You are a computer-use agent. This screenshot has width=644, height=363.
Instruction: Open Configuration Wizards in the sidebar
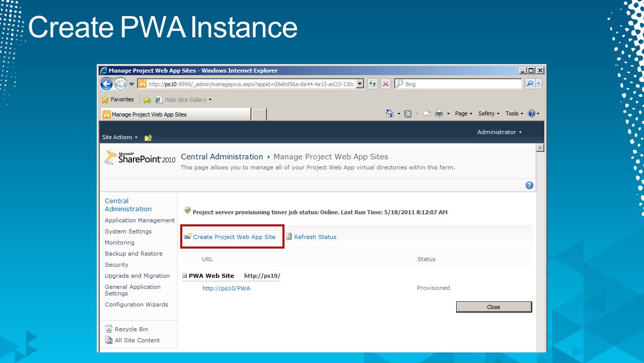[x=136, y=305]
